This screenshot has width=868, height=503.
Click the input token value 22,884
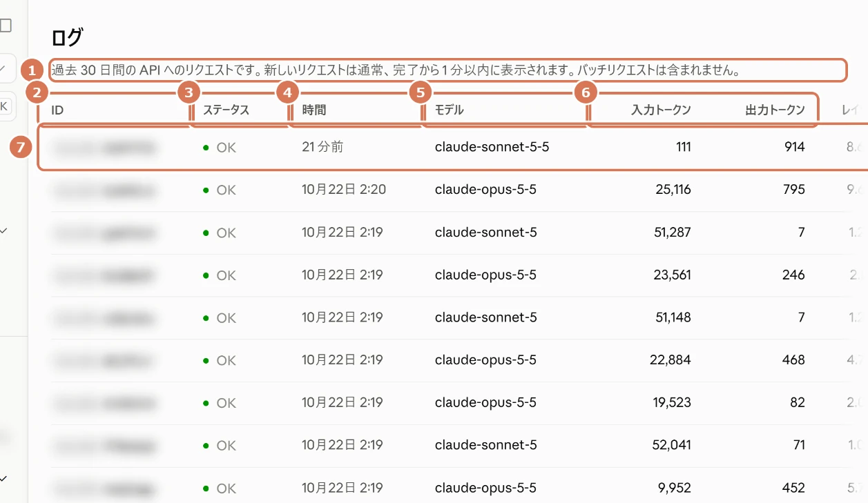tap(671, 360)
